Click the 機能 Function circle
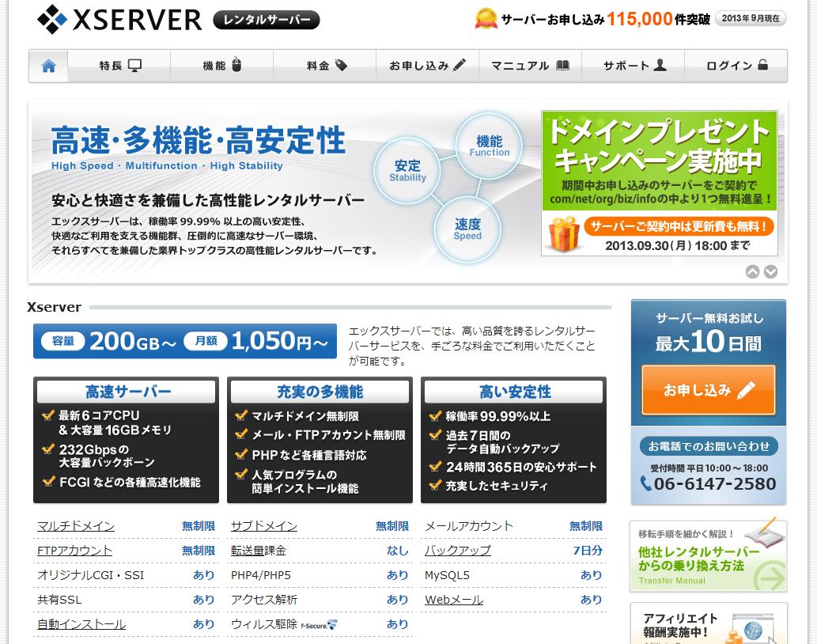 (489, 146)
